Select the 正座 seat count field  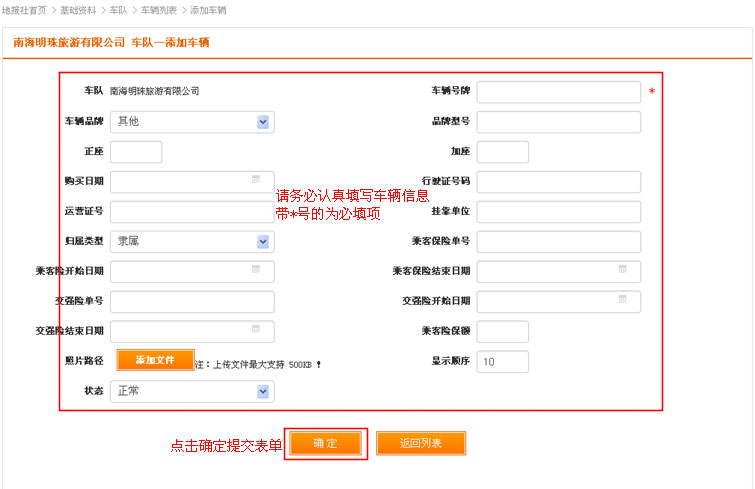136,152
